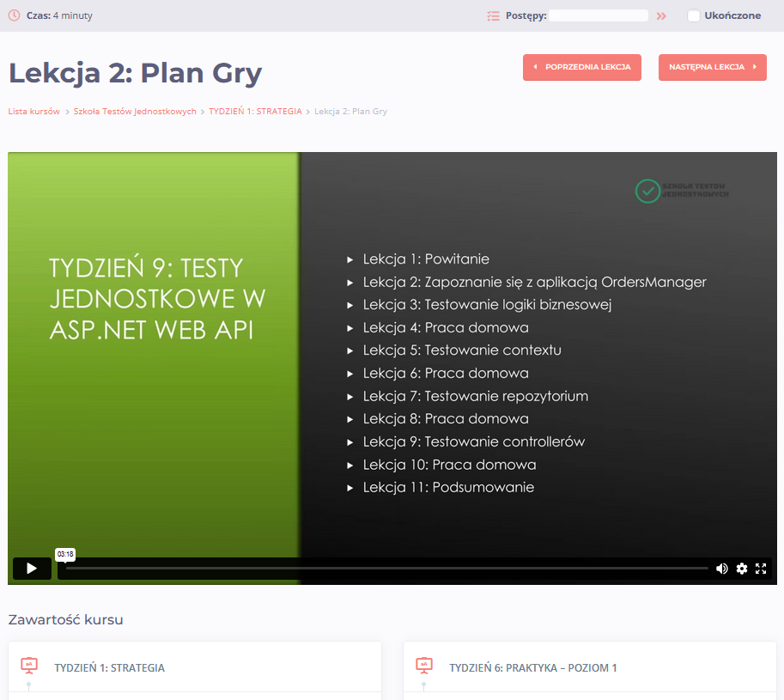This screenshot has width=784, height=700.
Task: Open TYDZIEŃ 1: STRATEGIA breadcrumb link
Action: pos(255,111)
